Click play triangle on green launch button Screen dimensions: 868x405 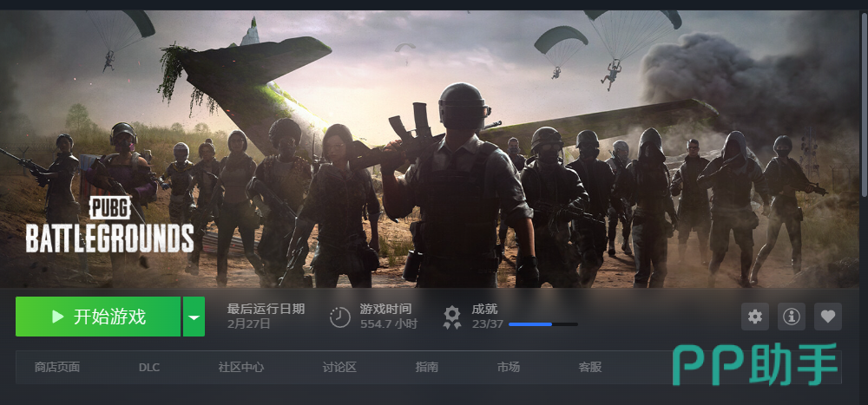pos(57,317)
